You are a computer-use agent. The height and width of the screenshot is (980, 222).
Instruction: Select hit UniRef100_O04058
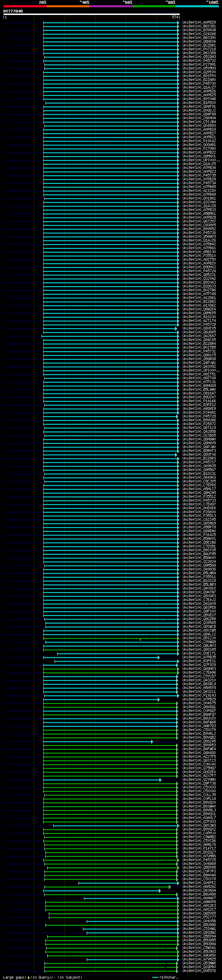(x=199, y=921)
